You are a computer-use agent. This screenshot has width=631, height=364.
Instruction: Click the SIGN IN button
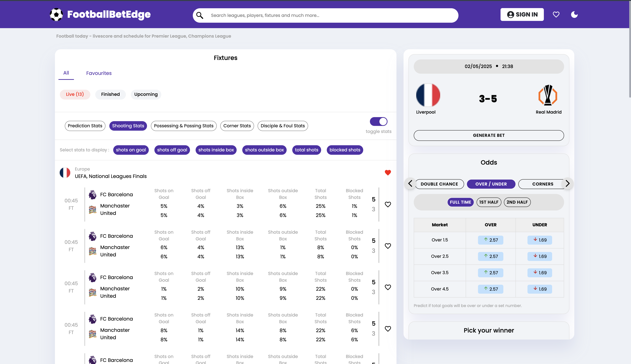tap(522, 14)
